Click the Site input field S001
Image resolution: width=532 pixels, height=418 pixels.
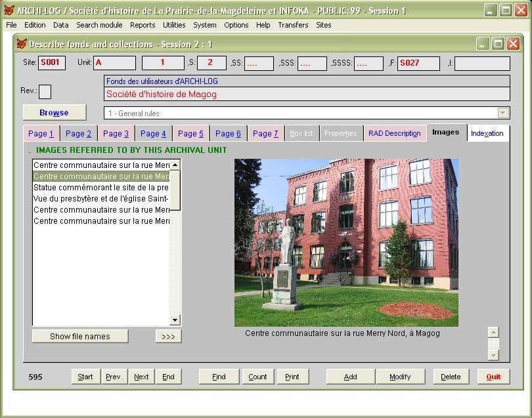51,63
